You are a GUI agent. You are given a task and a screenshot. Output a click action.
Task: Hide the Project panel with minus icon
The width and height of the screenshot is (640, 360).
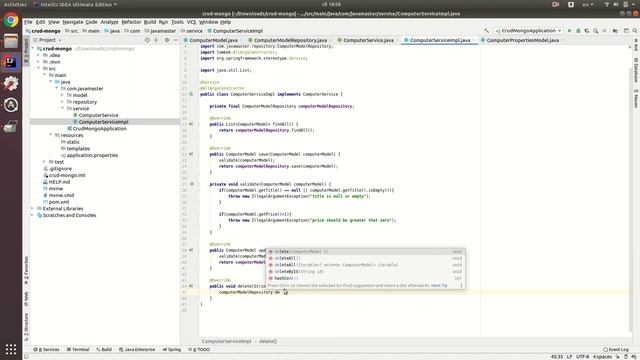[176, 40]
